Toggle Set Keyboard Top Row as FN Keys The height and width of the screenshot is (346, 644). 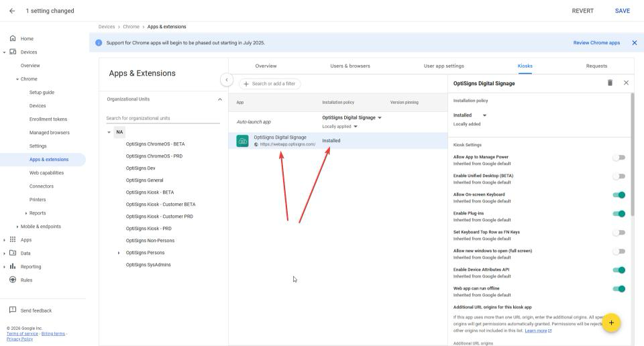619,233
